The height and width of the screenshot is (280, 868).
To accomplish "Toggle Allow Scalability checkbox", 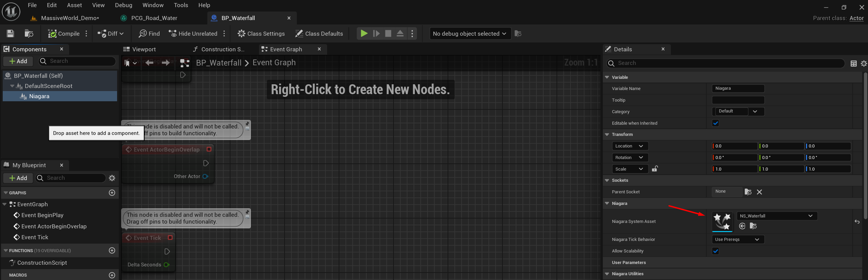I will (x=716, y=251).
